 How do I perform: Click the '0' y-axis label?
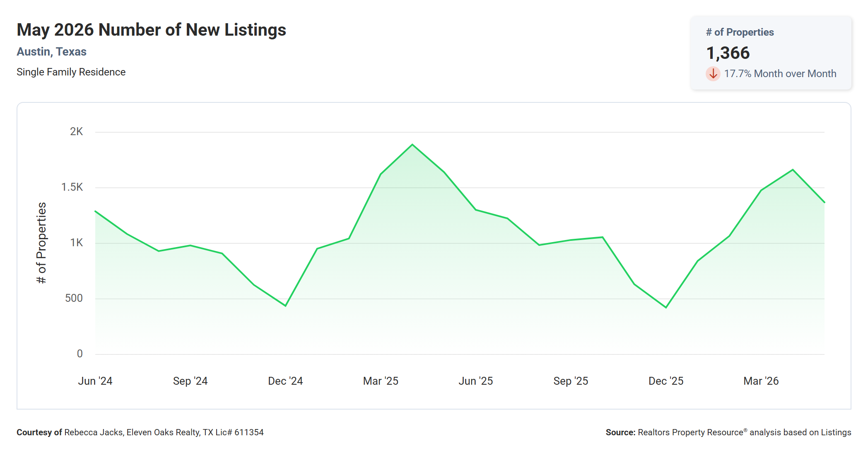(x=80, y=354)
